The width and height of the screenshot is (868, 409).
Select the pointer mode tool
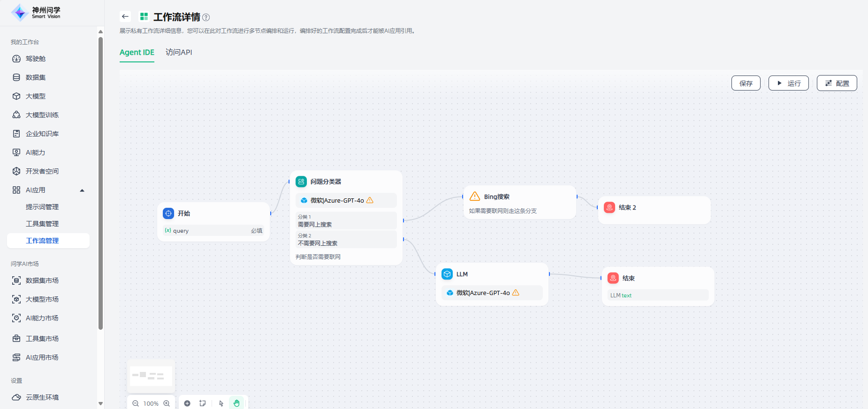click(x=221, y=403)
